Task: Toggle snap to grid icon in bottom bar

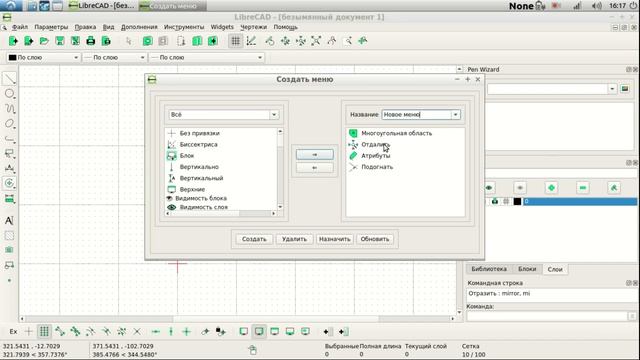Action: 44,331
